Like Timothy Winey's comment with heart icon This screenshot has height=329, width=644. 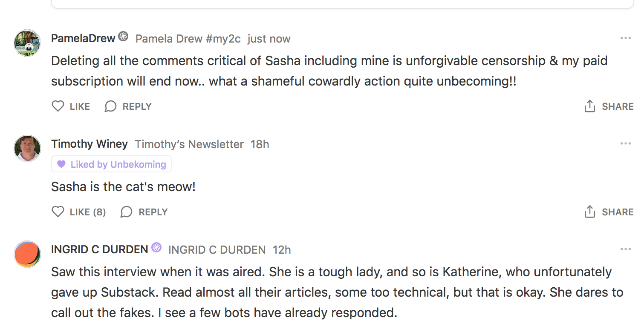coord(58,212)
